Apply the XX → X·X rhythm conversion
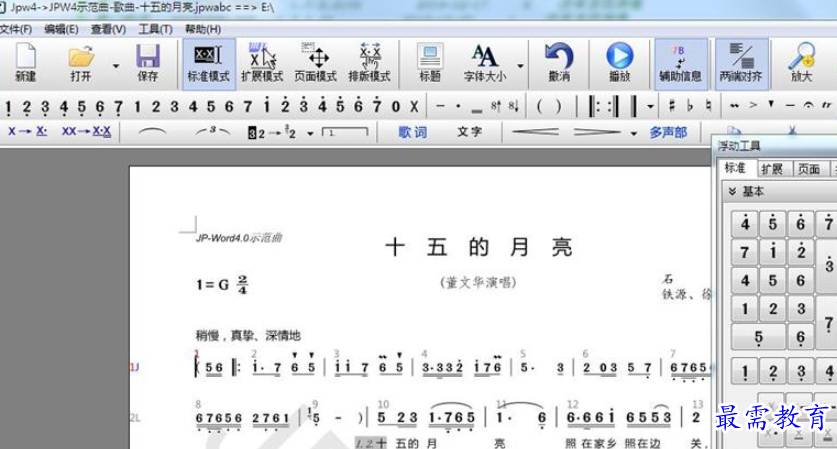The image size is (837, 449). point(86,131)
